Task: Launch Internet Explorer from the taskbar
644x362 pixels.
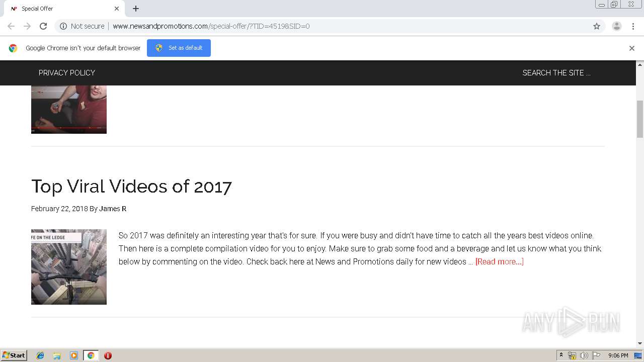Action: click(40, 355)
